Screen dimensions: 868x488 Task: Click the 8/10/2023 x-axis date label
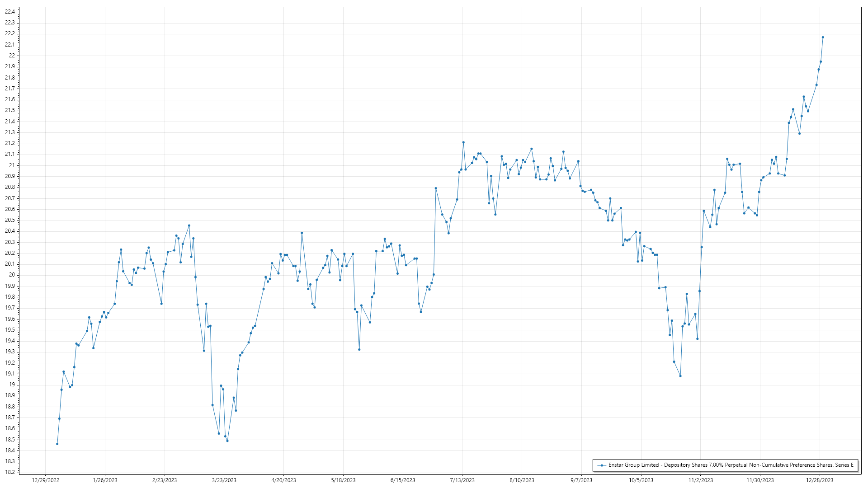coord(522,480)
